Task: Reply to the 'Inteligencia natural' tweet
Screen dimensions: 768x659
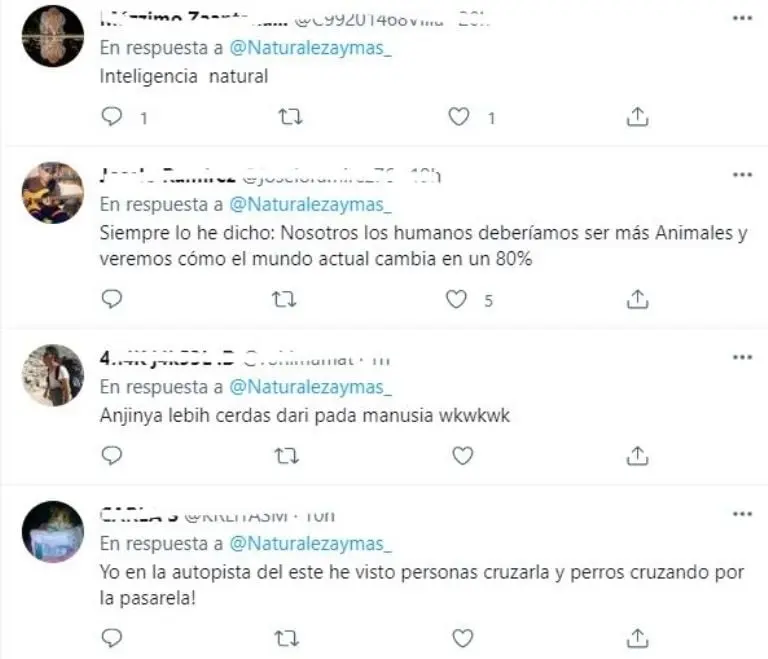Action: pyautogui.click(x=112, y=117)
